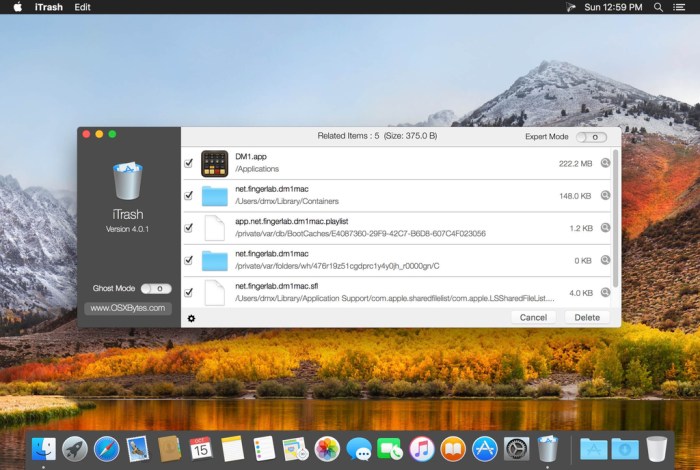Open Launchpad rocket in the Dock

[75, 449]
